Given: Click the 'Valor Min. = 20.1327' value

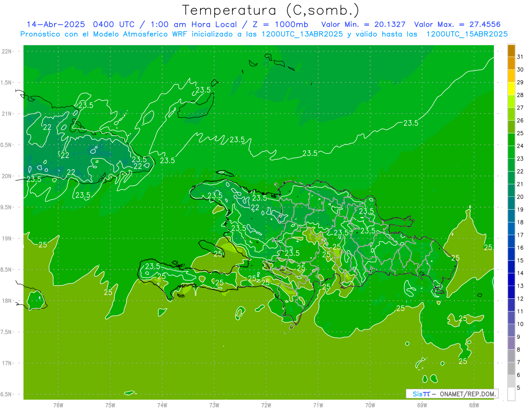Looking at the screenshot, I should click(364, 24).
